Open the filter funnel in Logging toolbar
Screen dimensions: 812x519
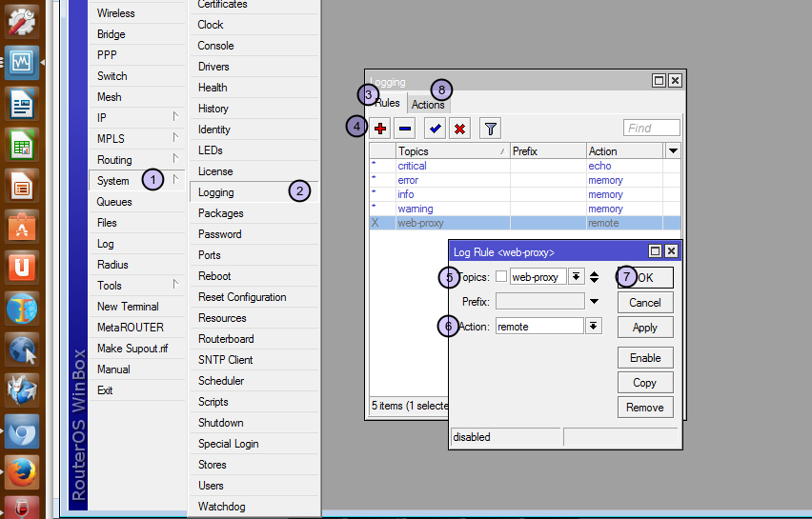pyautogui.click(x=490, y=129)
